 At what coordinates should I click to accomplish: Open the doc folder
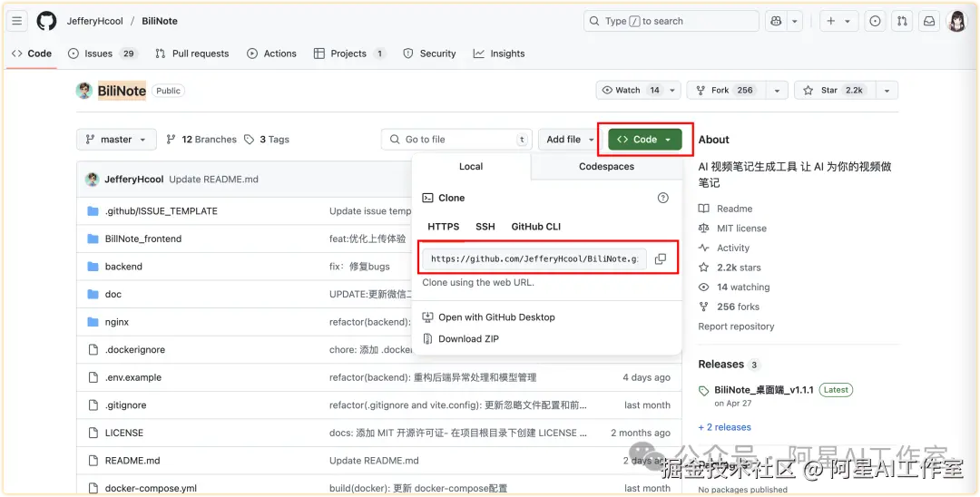(113, 294)
